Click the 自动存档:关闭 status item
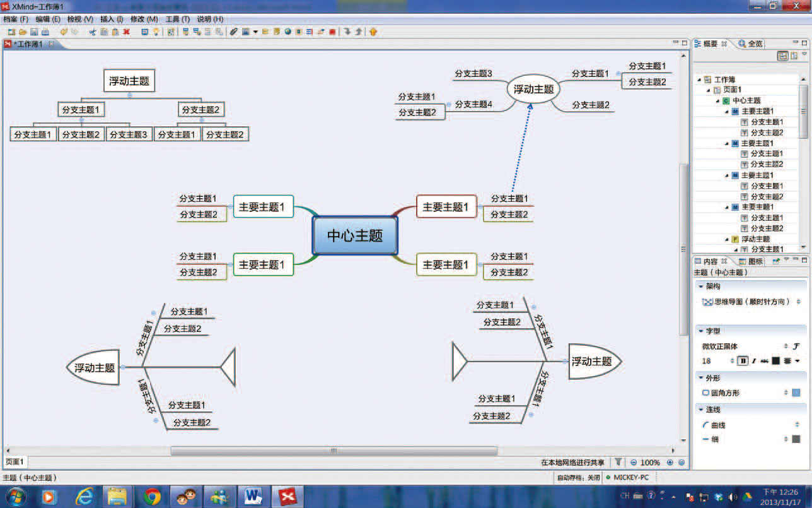 578,478
